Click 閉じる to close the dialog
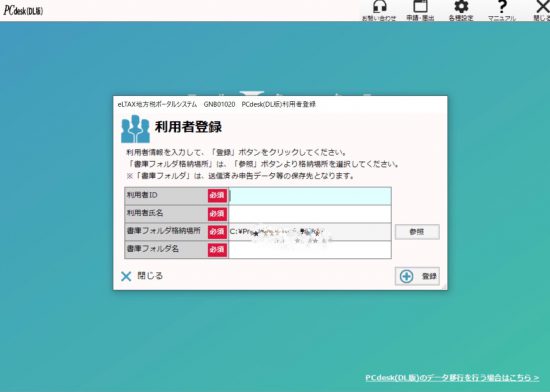The width and height of the screenshot is (550, 392). coord(142,276)
